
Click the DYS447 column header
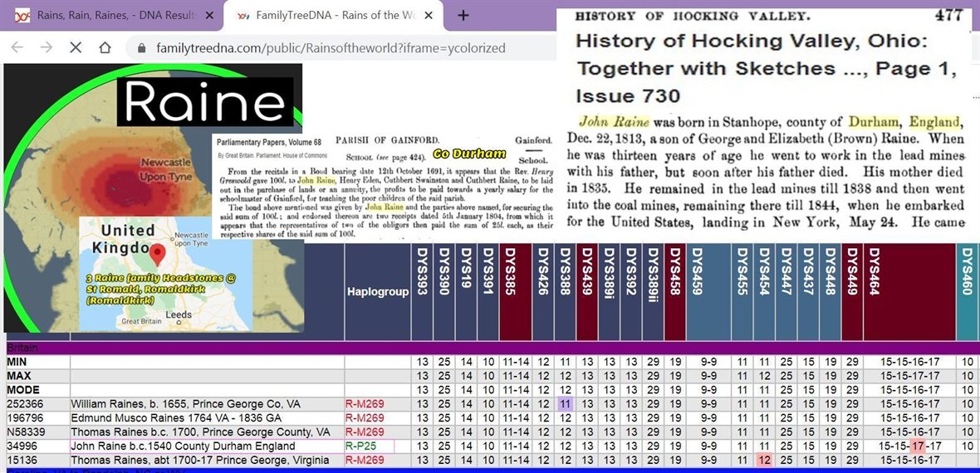point(786,292)
